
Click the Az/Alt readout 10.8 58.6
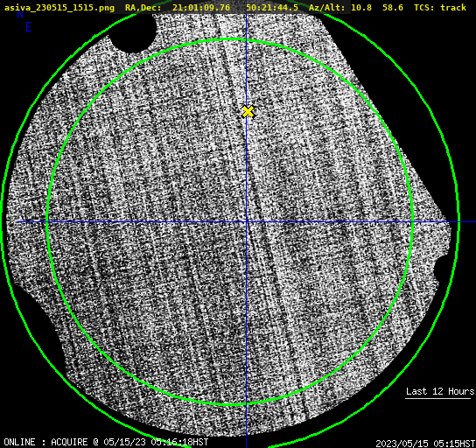point(377,8)
